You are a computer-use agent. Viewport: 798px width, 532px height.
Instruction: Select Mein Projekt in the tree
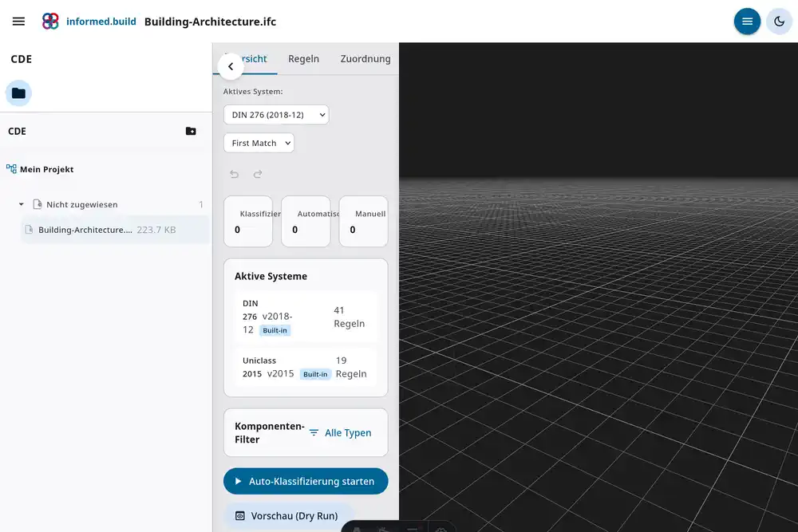pos(46,169)
